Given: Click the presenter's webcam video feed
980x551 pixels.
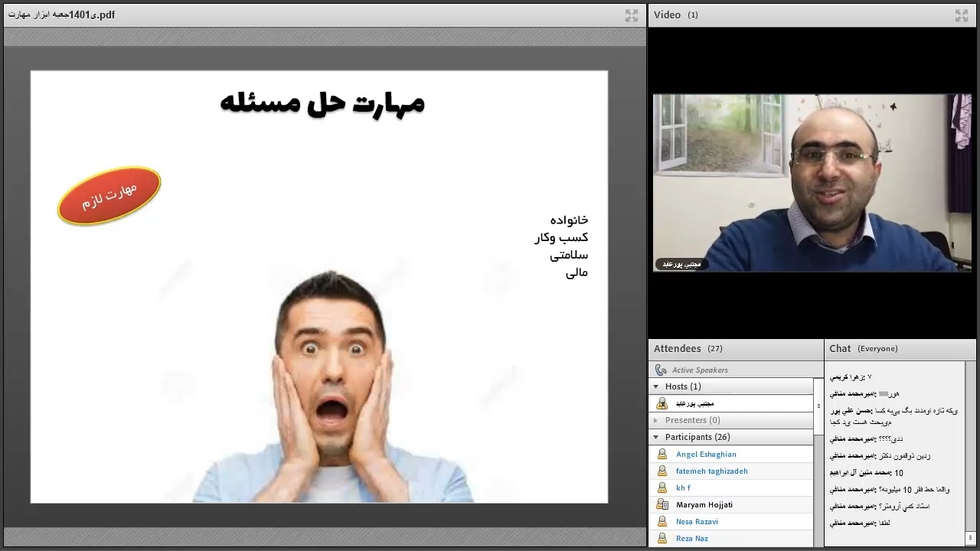Looking at the screenshot, I should pos(812,183).
